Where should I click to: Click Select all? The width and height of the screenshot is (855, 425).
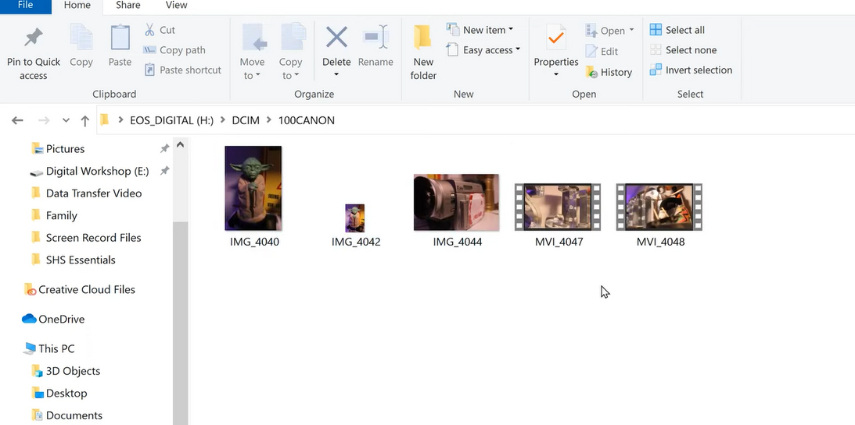(x=677, y=30)
